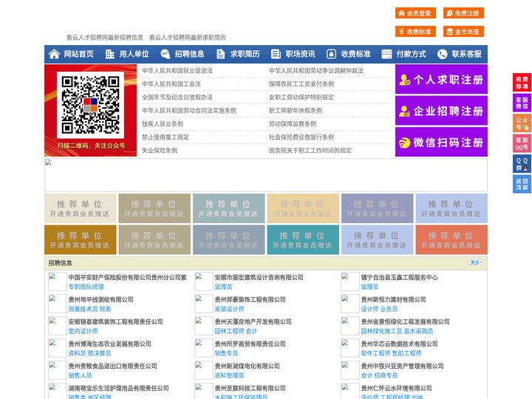532x399 pixels.
Task: Click the news icon beside 职场资讯
Action: [x=276, y=54]
